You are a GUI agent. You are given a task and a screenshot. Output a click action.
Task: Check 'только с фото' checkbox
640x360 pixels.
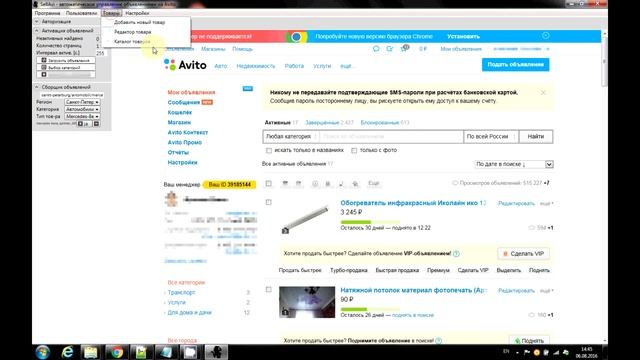[354, 151]
